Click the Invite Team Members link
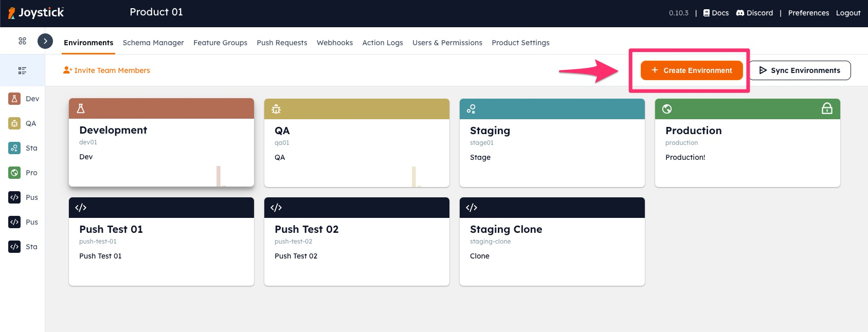This screenshot has width=868, height=332. (112, 70)
